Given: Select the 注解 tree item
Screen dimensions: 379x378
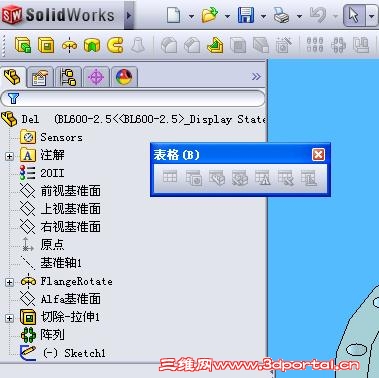Looking at the screenshot, I should [42, 155].
